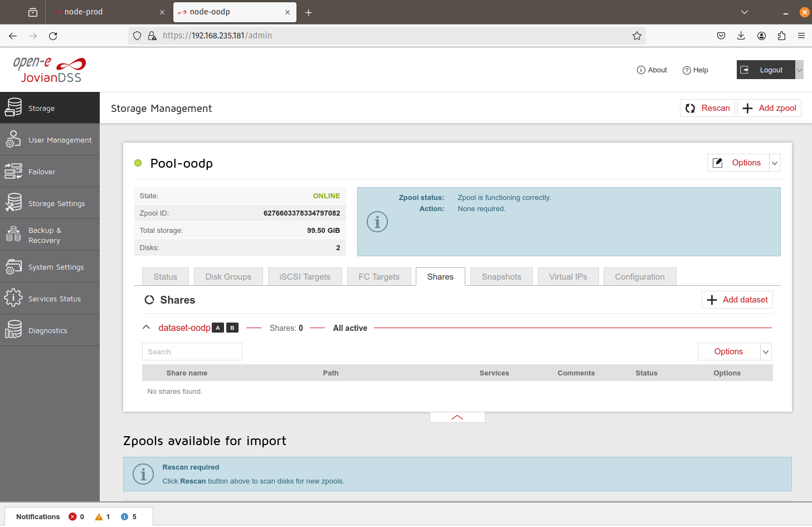Go back in browser history

pyautogui.click(x=13, y=36)
